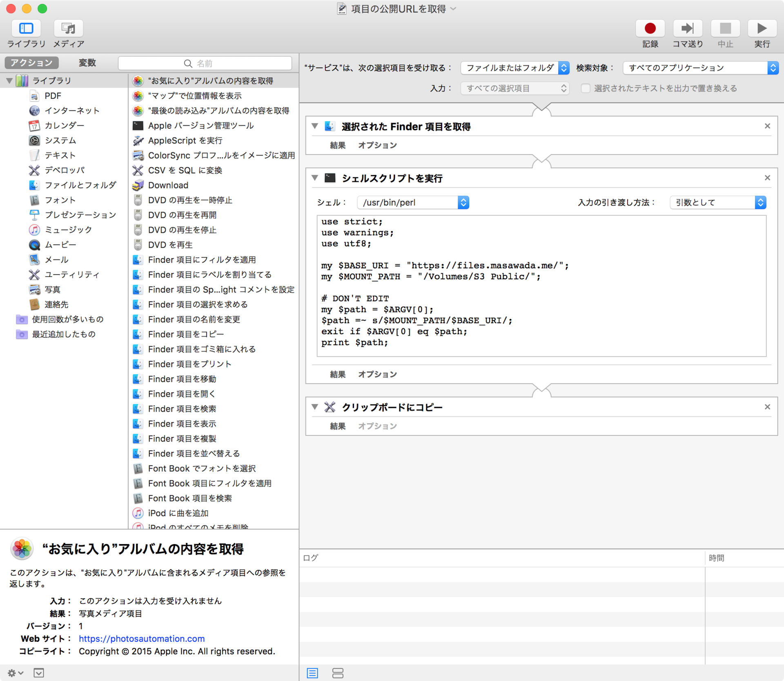Open the /usr/bin/perl shell dropdown
This screenshot has width=784, height=681.
(463, 202)
